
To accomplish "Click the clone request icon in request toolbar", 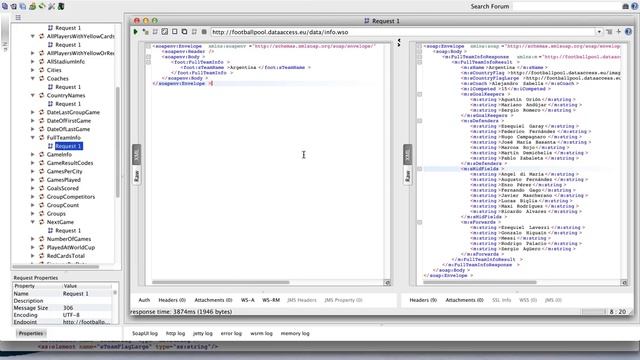I will click(184, 32).
